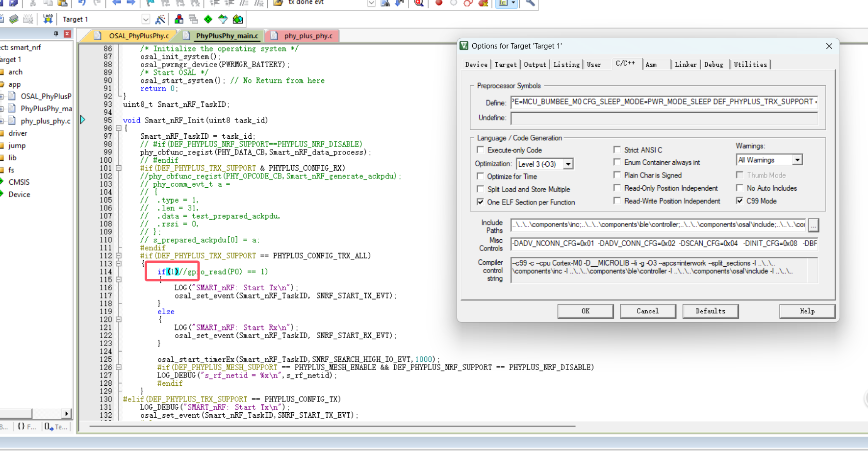Click the Help button in dialog
Image resolution: width=868 pixels, height=451 pixels.
point(807,311)
